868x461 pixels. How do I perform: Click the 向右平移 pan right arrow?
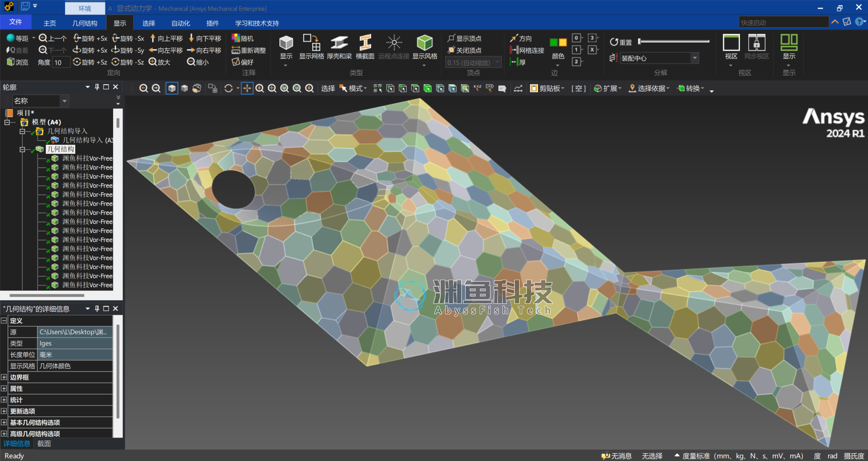tap(191, 50)
